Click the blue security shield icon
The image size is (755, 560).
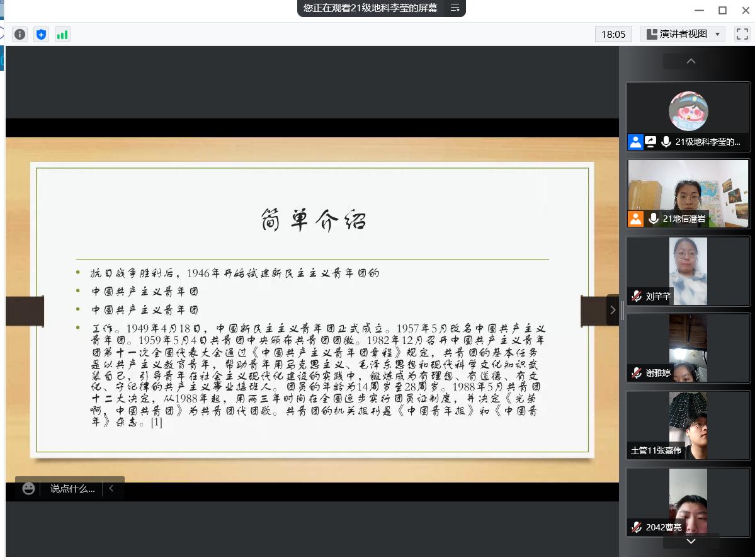pyautogui.click(x=41, y=35)
